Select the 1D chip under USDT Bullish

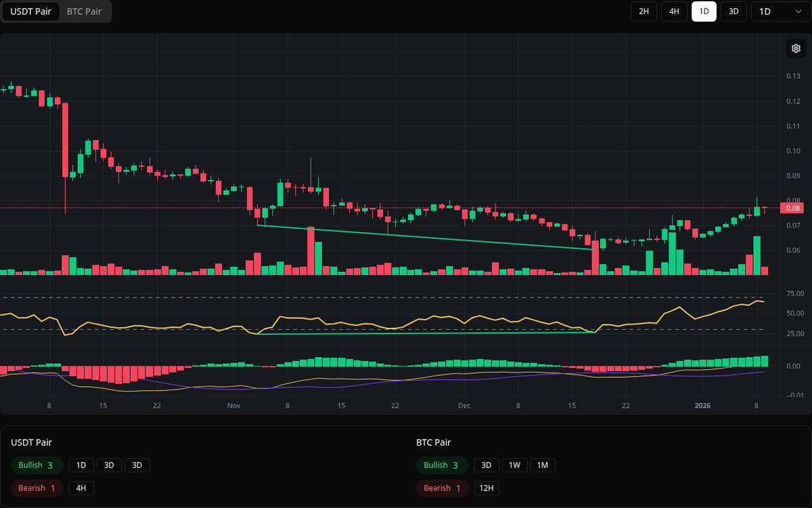pos(81,465)
